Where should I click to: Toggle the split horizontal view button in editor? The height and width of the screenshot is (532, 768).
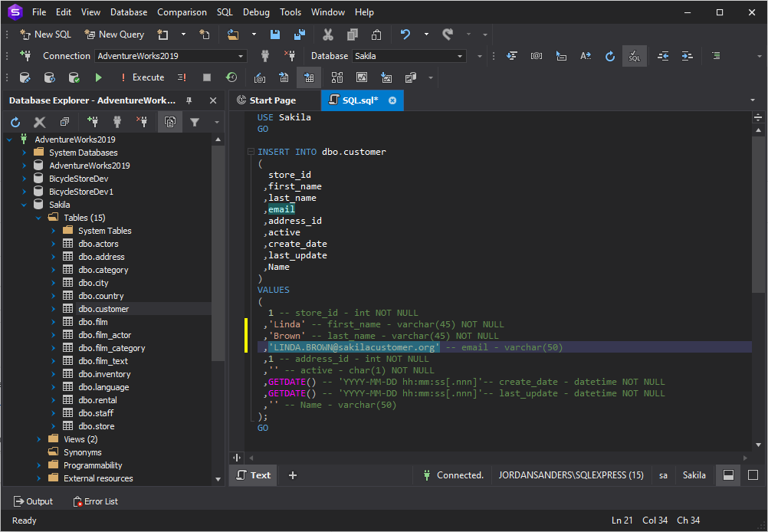[x=728, y=475]
